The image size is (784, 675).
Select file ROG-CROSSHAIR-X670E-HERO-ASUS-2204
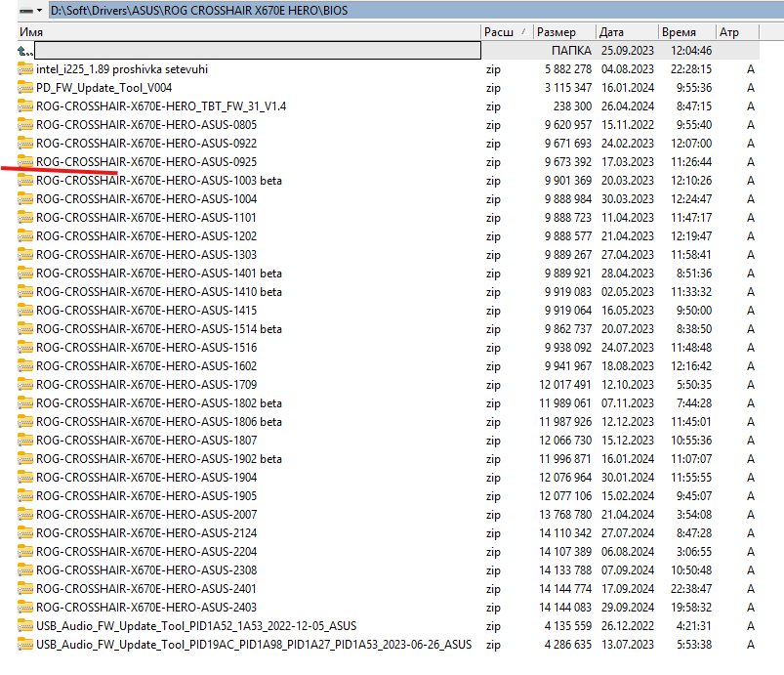[x=146, y=551]
